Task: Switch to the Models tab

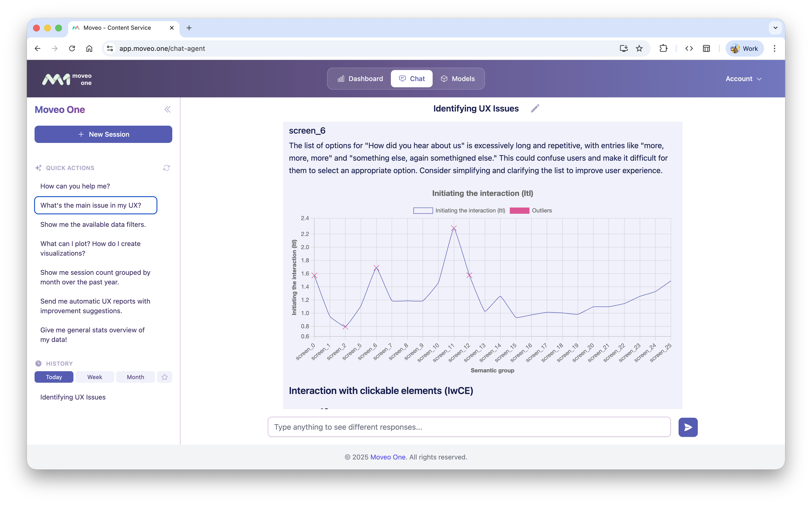Action: tap(458, 78)
